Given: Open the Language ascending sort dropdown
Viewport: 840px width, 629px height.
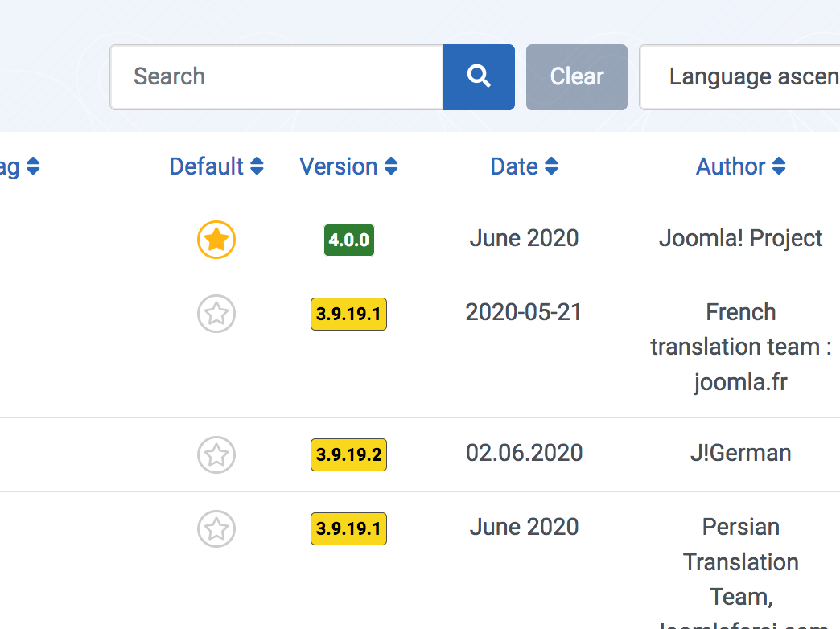Looking at the screenshot, I should [x=739, y=77].
